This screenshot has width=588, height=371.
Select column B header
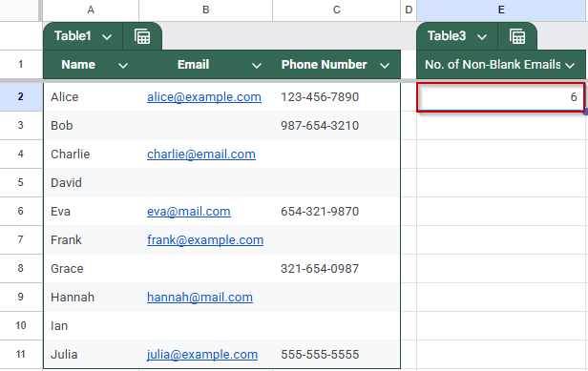coord(205,10)
